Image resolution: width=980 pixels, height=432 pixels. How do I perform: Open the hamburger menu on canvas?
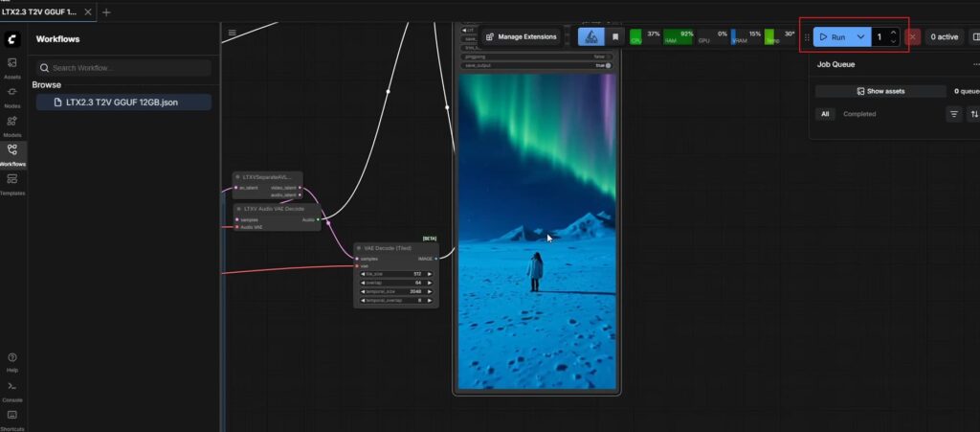232,33
